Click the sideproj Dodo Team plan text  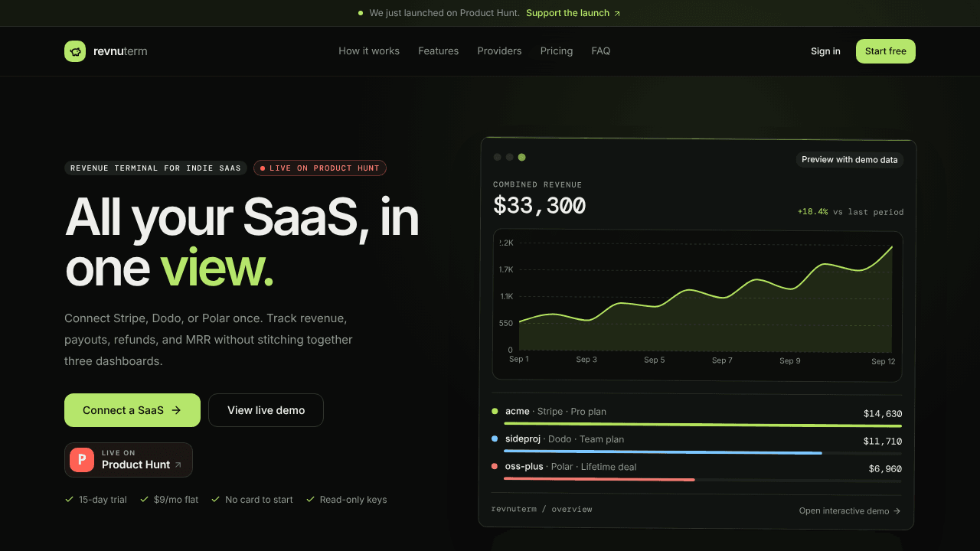click(565, 439)
